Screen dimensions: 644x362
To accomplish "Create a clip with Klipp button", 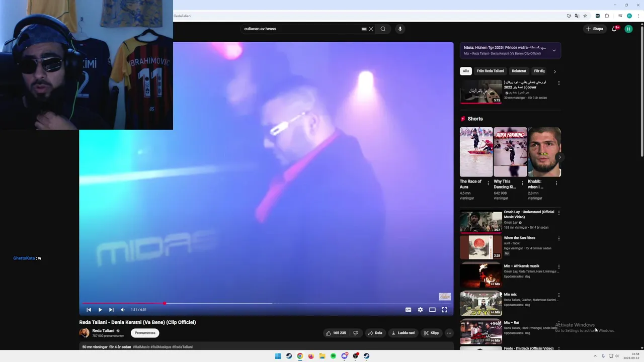I will (x=431, y=333).
